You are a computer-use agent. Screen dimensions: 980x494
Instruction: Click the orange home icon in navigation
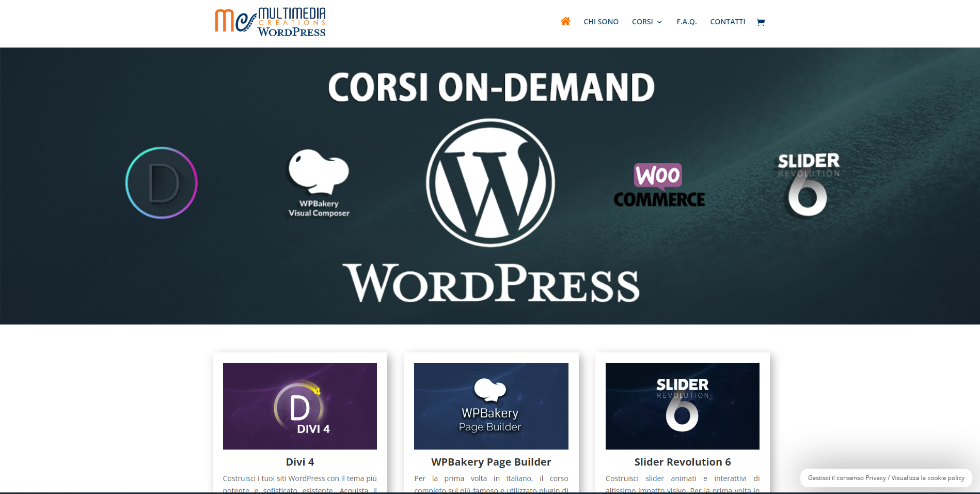coord(565,21)
